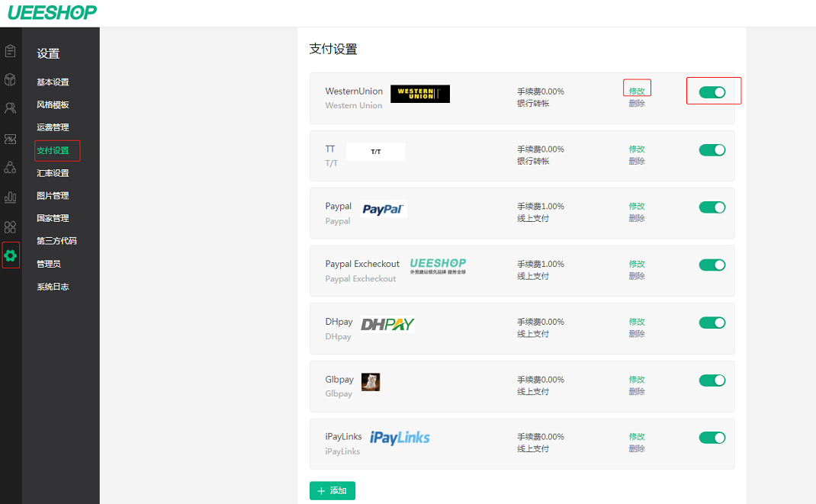Click the iPayLinks logo image

click(x=400, y=438)
